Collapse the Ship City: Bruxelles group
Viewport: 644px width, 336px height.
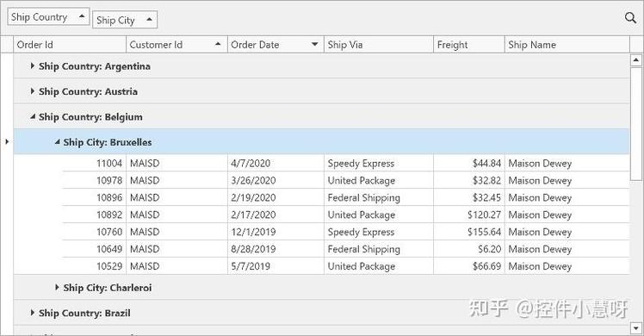coord(57,142)
